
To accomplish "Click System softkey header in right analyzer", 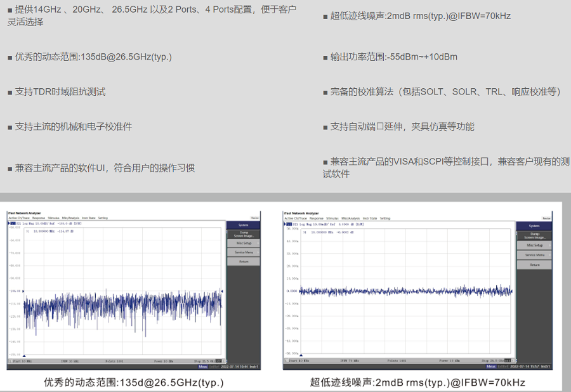I will point(534,226).
